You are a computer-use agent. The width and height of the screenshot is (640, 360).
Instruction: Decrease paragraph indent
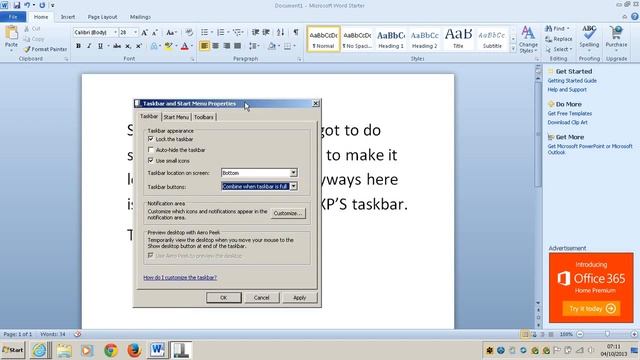pos(256,32)
